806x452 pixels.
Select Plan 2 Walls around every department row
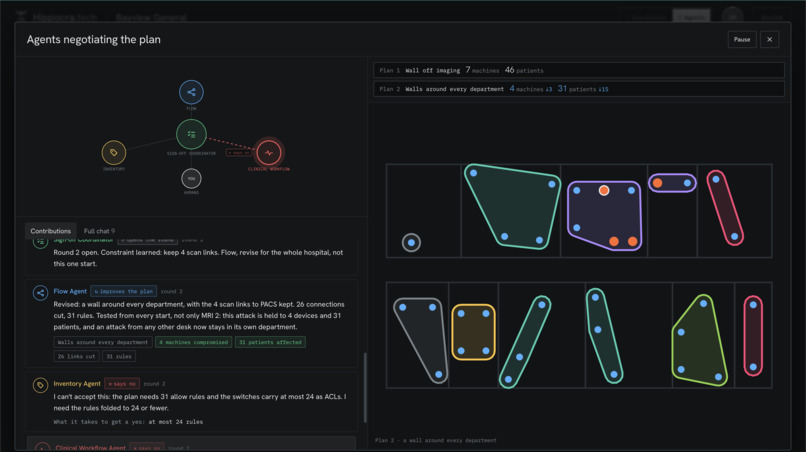(x=579, y=88)
